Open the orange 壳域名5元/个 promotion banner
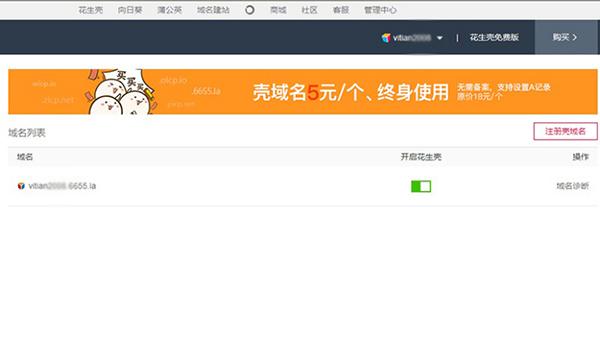This screenshot has height=363, width=600. pyautogui.click(x=303, y=92)
